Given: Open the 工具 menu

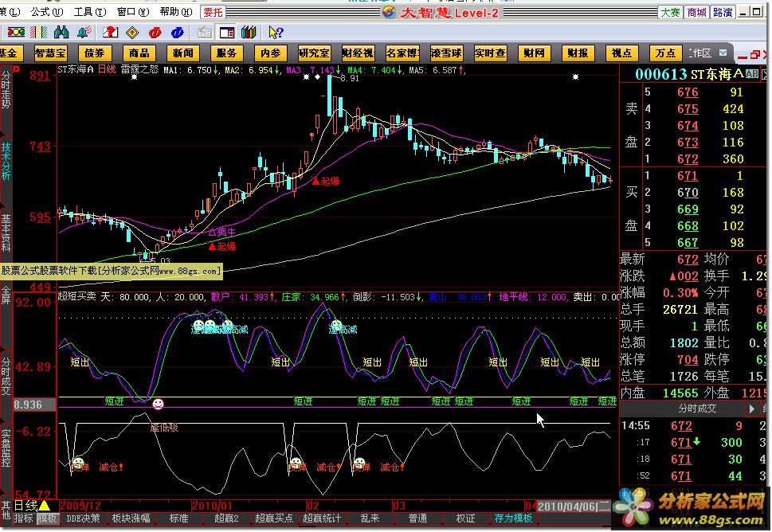Looking at the screenshot, I should click(x=86, y=12).
